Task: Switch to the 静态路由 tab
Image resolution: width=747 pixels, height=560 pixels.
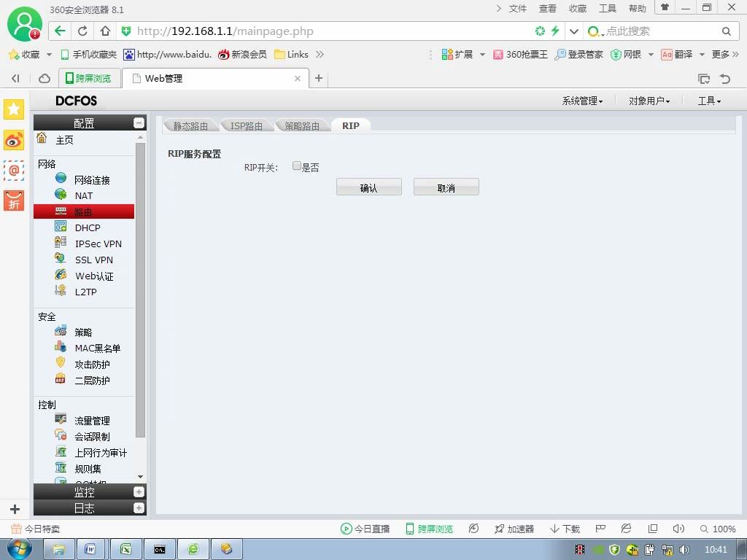Action: point(190,125)
